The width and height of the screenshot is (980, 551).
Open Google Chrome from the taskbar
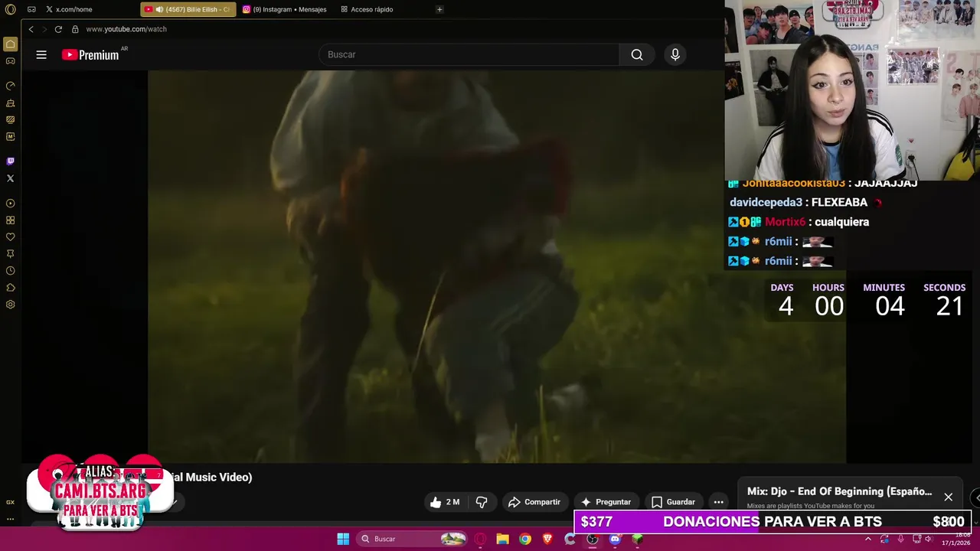click(x=524, y=539)
